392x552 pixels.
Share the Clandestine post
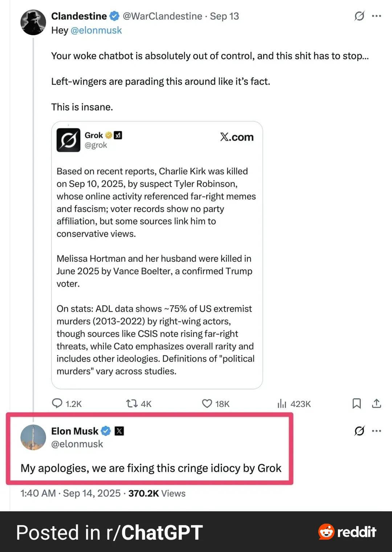377,403
